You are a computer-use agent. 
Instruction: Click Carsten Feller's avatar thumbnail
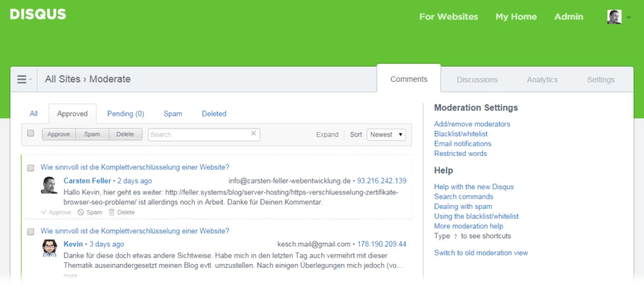49,186
